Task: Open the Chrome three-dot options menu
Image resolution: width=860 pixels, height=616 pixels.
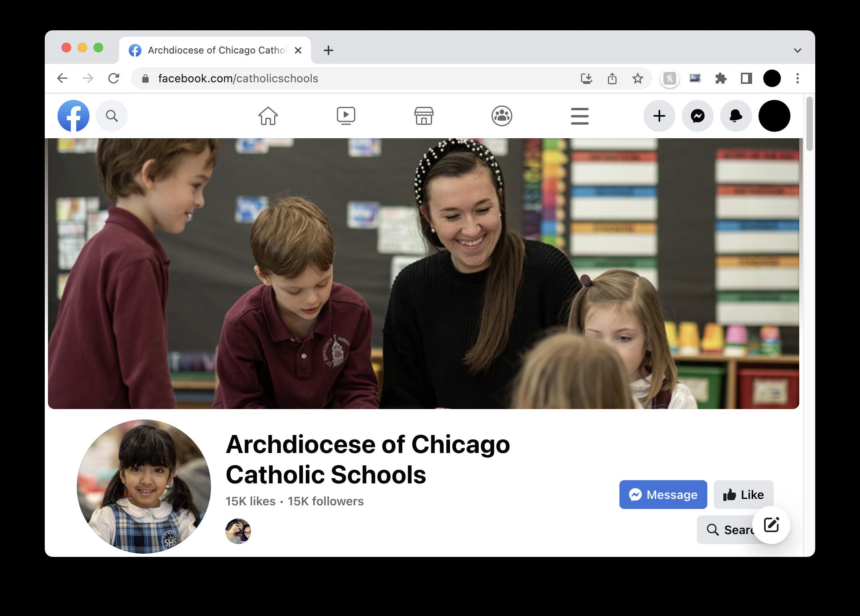Action: coord(797,78)
